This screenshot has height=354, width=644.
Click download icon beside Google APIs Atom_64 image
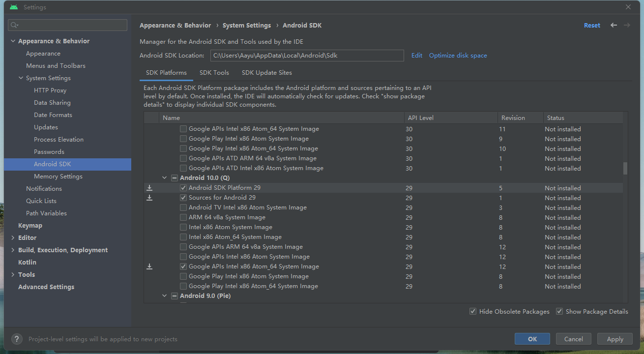[149, 266]
